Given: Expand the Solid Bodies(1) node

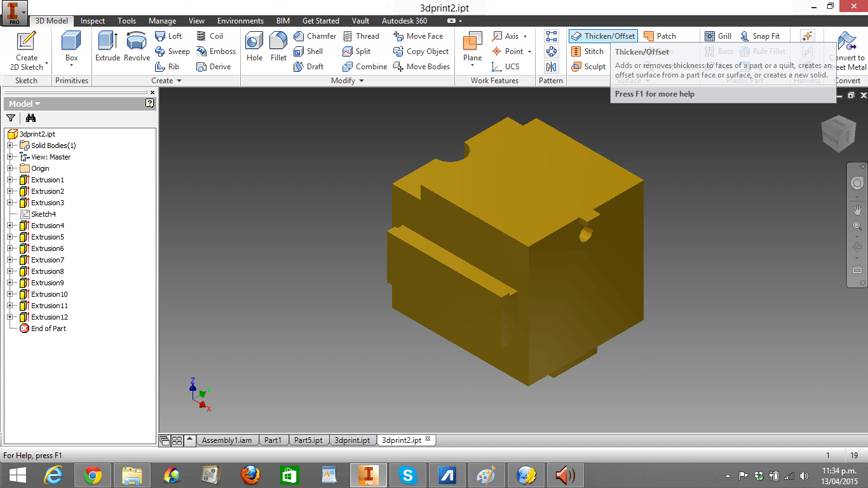Looking at the screenshot, I should tap(10, 146).
